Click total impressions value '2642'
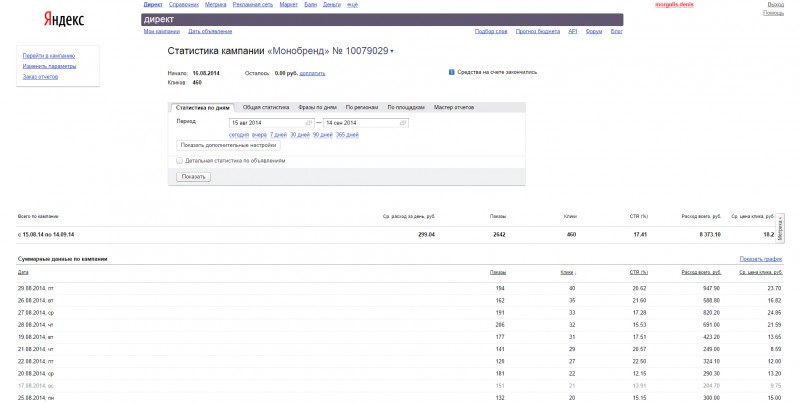The width and height of the screenshot is (800, 404). [x=499, y=235]
